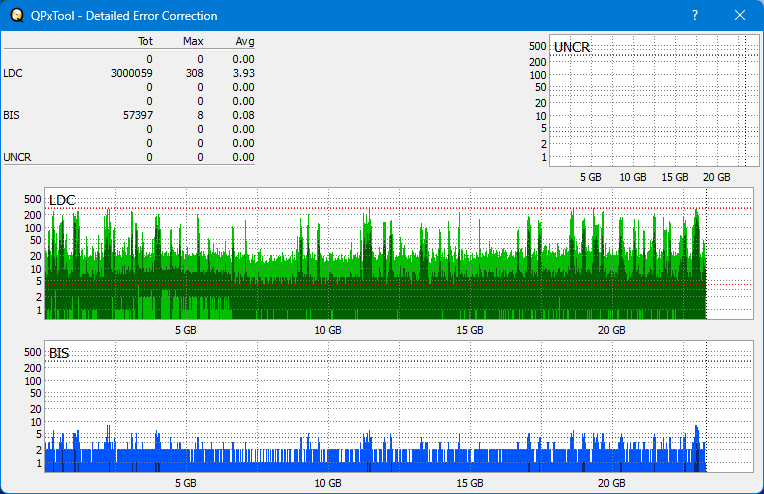764x494 pixels.
Task: Close the Detailed Error Correction dialog
Action: 740,15
